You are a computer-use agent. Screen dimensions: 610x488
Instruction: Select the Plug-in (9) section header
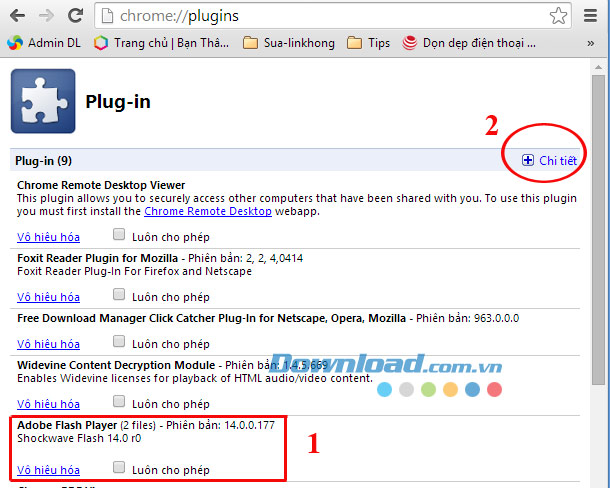coord(43,161)
